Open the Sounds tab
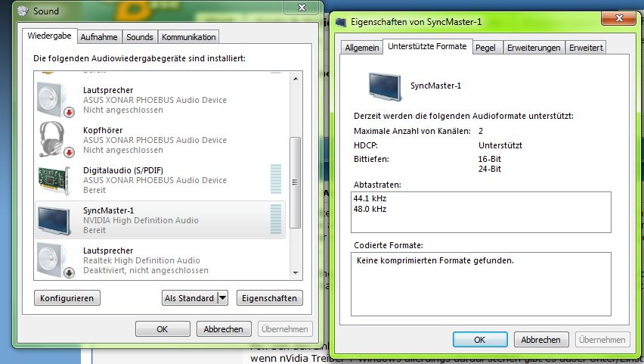This screenshot has width=644, height=364. (x=140, y=37)
